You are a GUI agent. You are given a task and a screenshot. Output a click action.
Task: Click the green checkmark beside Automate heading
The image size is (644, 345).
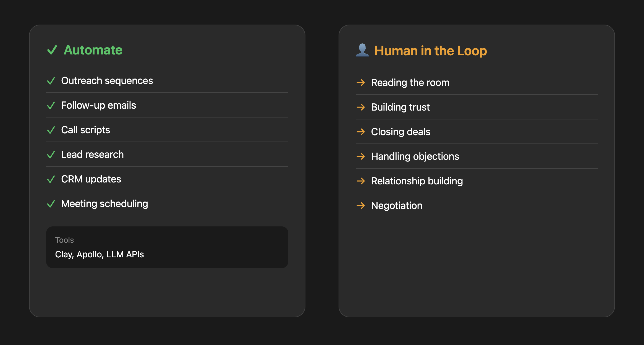(x=52, y=50)
